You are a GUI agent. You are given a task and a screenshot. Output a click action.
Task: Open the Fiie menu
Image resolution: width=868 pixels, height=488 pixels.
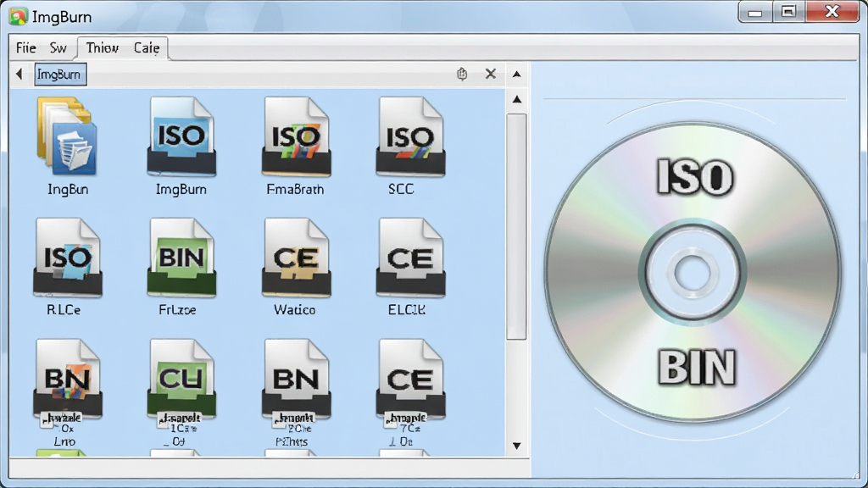click(26, 48)
